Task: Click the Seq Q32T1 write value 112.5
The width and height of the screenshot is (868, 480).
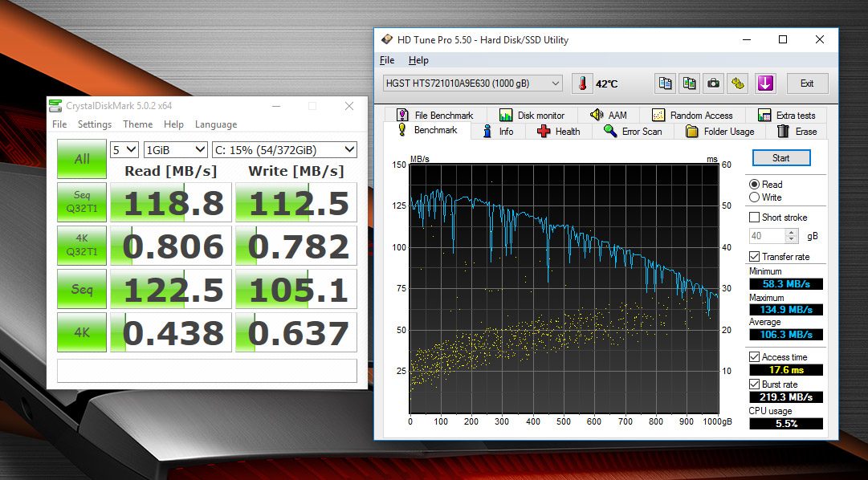Action: point(296,202)
